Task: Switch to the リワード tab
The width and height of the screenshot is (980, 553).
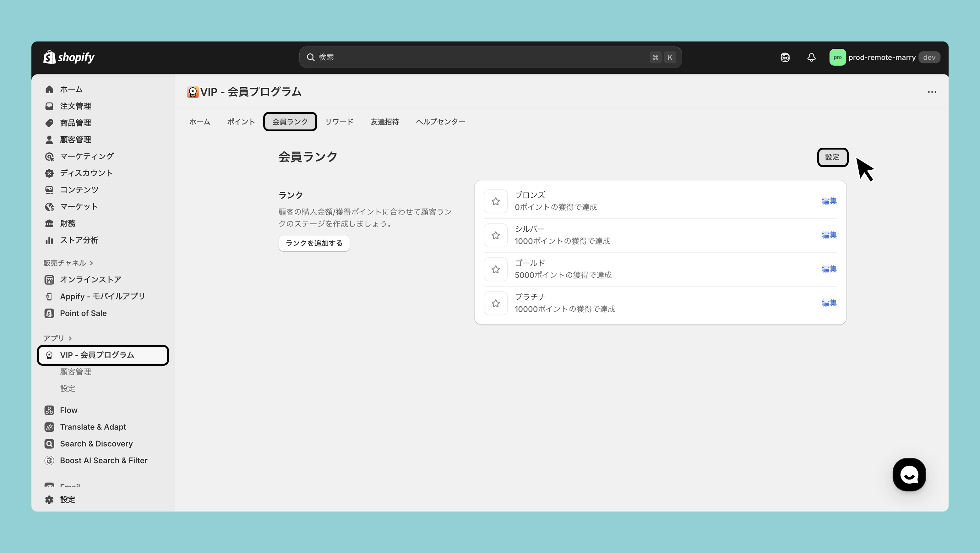Action: 339,121
